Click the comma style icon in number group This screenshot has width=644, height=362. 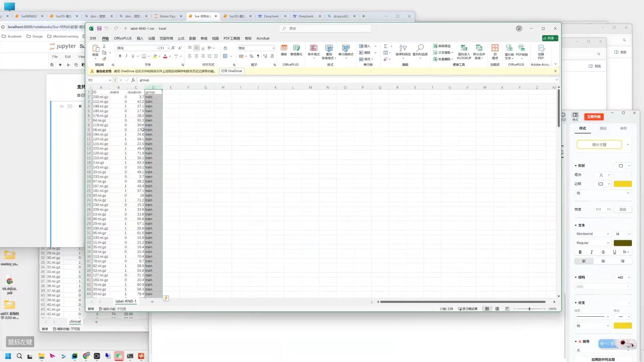click(258, 56)
